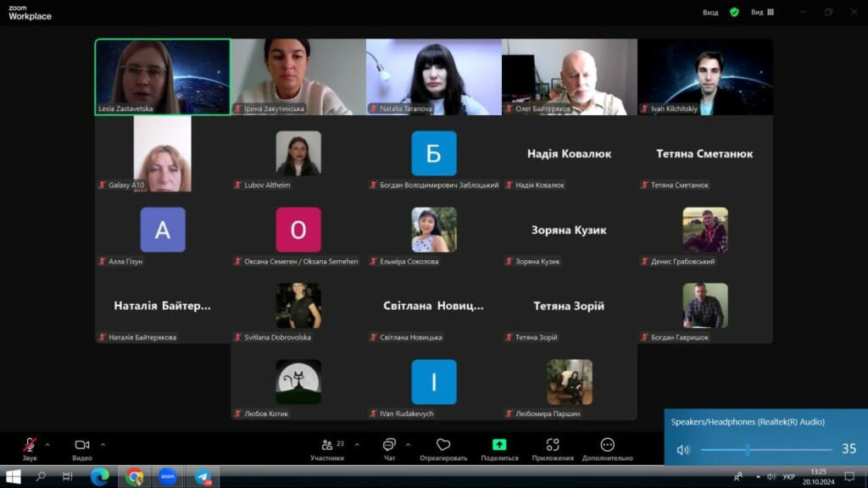
Task: Click the Отреагировать reactions heart icon
Action: coord(442,447)
